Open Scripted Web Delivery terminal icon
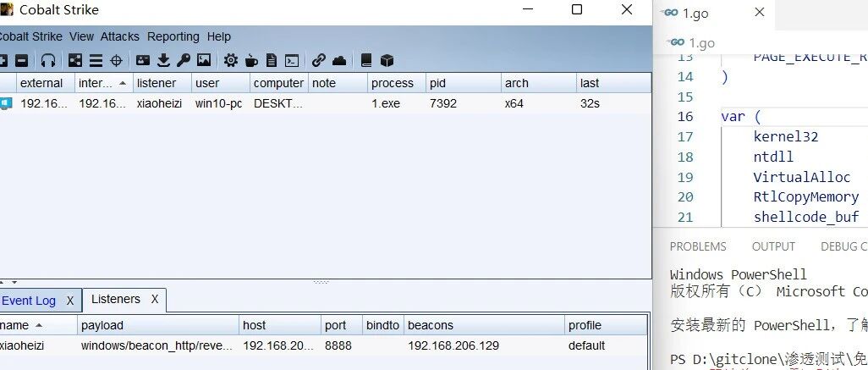868x370 pixels. click(292, 60)
